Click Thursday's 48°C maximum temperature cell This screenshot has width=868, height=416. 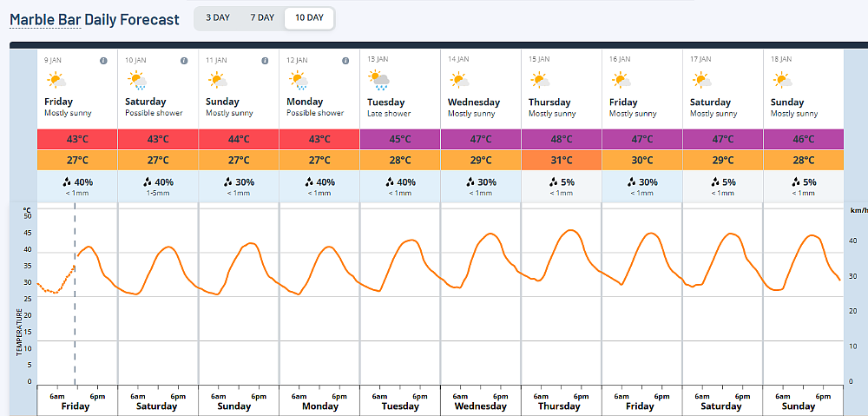click(x=562, y=139)
